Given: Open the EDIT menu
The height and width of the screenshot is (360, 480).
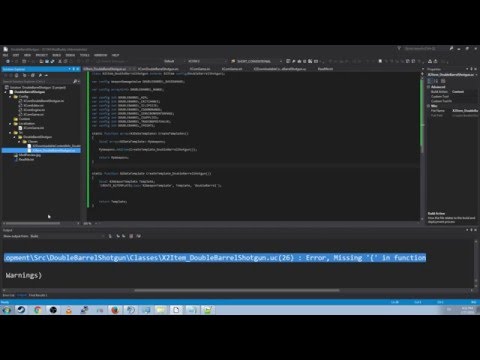Looking at the screenshot, I should point(16,55).
